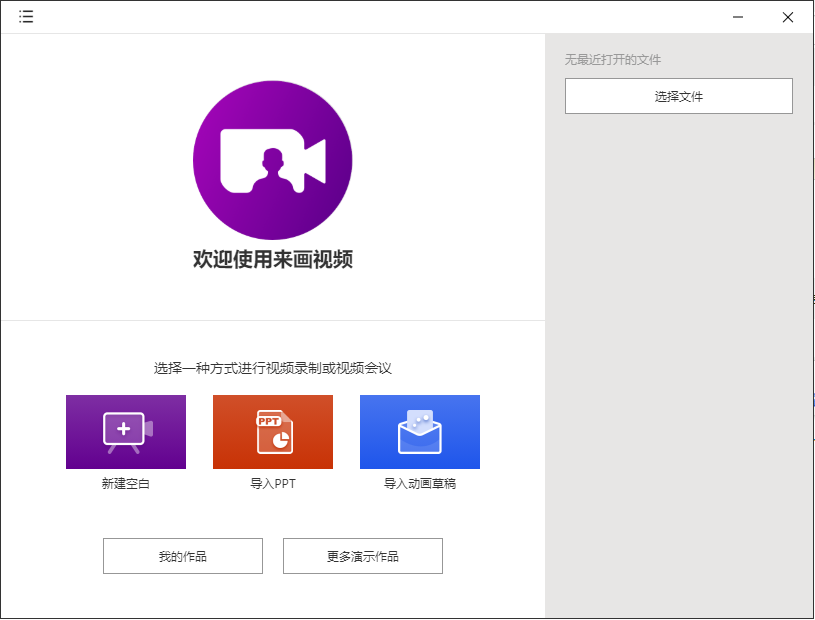The image size is (815, 620).
Task: Click the 选择文件 button in right panel
Action: tap(678, 96)
